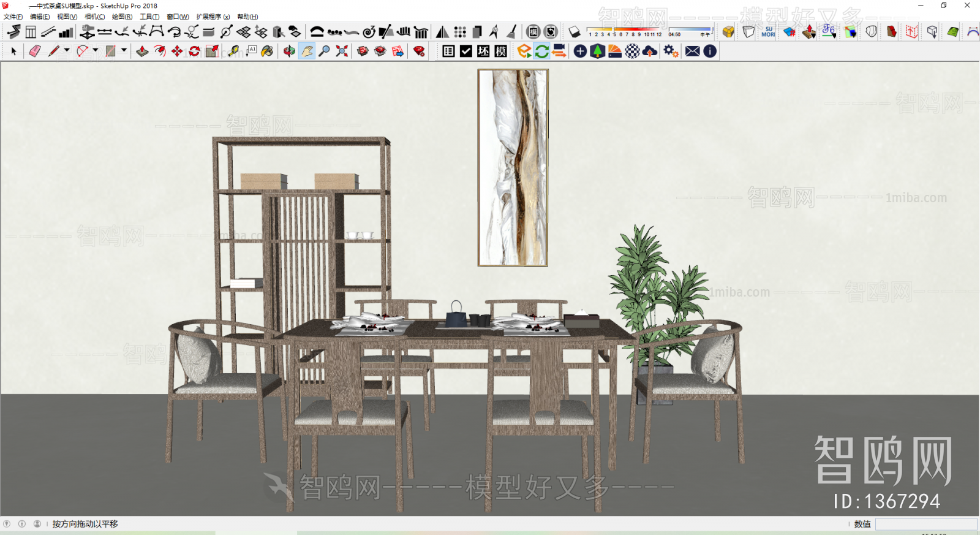
Task: Open the 绘图(R) menu
Action: coord(122,17)
